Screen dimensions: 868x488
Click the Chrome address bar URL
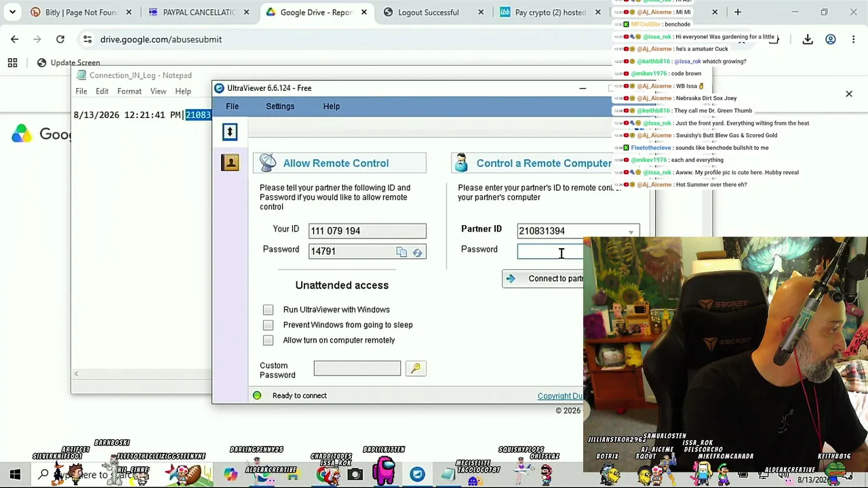[x=161, y=39]
